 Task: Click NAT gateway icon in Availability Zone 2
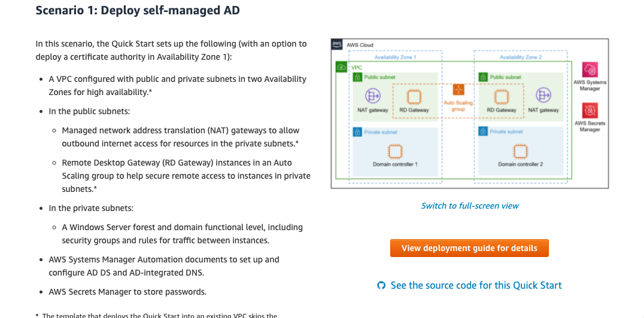[543, 96]
